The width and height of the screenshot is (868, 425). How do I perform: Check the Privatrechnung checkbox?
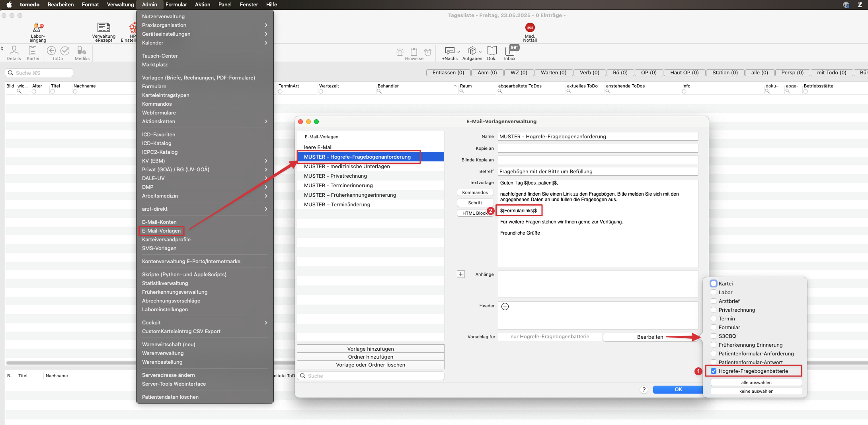pos(714,310)
